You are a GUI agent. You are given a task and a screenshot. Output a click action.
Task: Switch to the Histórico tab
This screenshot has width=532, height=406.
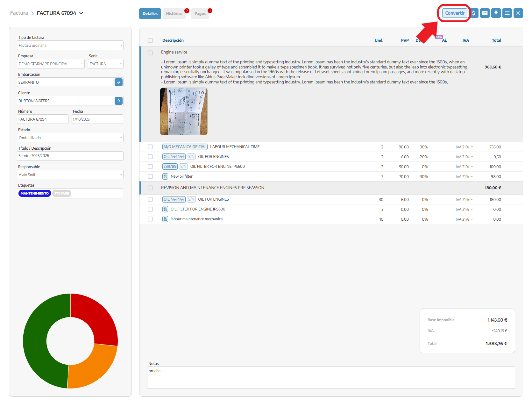pos(174,14)
